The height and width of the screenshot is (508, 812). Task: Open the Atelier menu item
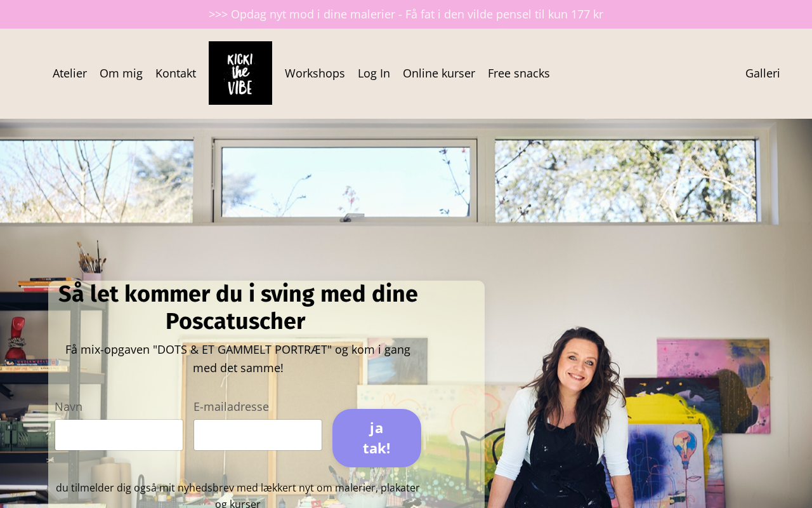tap(70, 73)
